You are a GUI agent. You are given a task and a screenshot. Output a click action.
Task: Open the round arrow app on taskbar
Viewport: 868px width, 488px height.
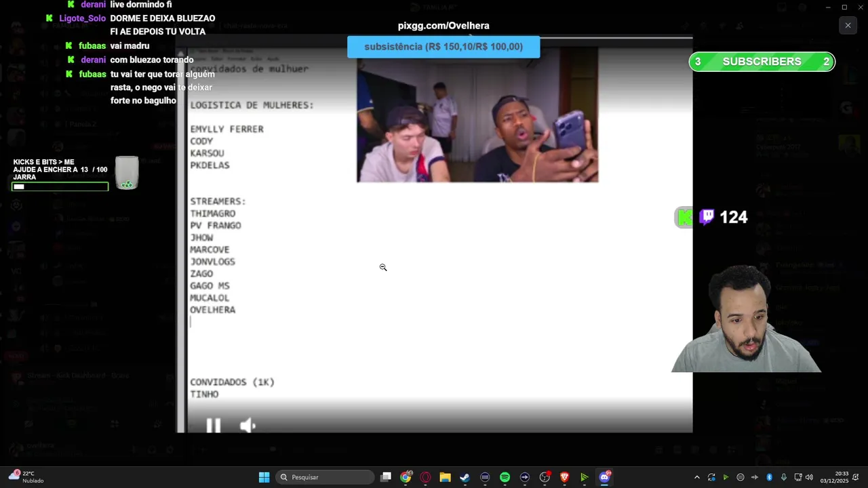point(525,477)
